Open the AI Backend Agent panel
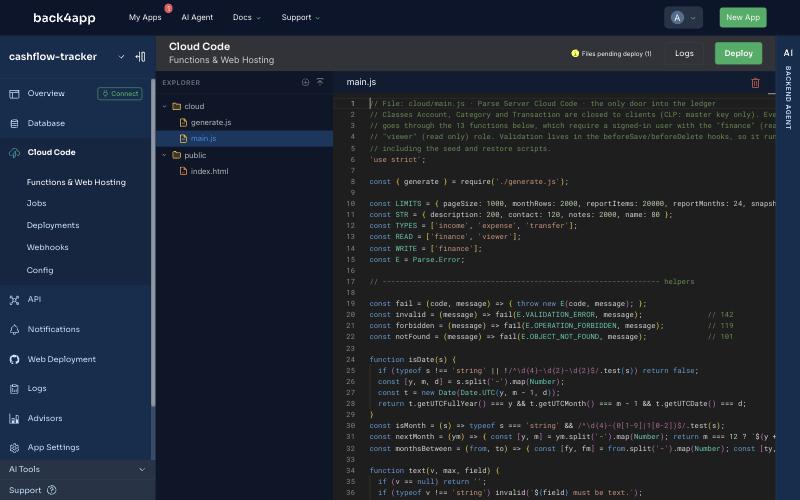The image size is (800, 500). [x=788, y=92]
